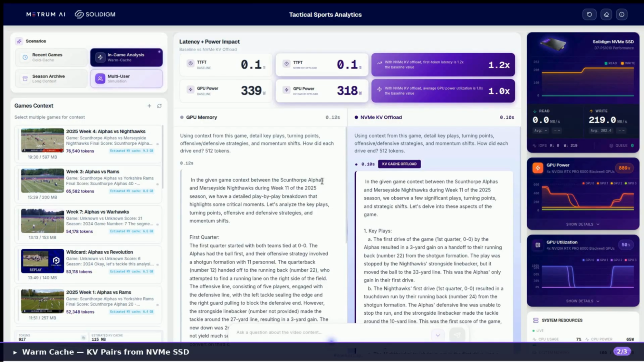Select the Recent Games Cold-Cache scenario
The image size is (644, 362).
[51, 57]
